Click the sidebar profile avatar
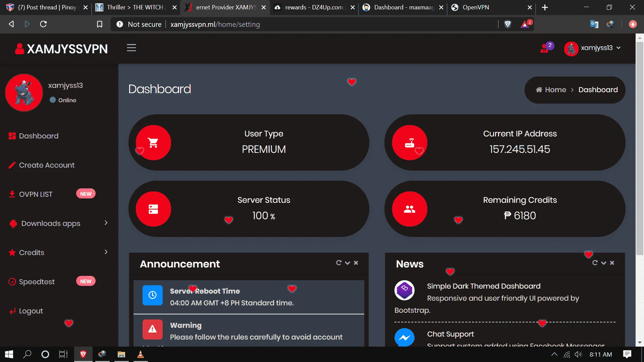Image resolution: width=644 pixels, height=362 pixels. click(x=24, y=93)
